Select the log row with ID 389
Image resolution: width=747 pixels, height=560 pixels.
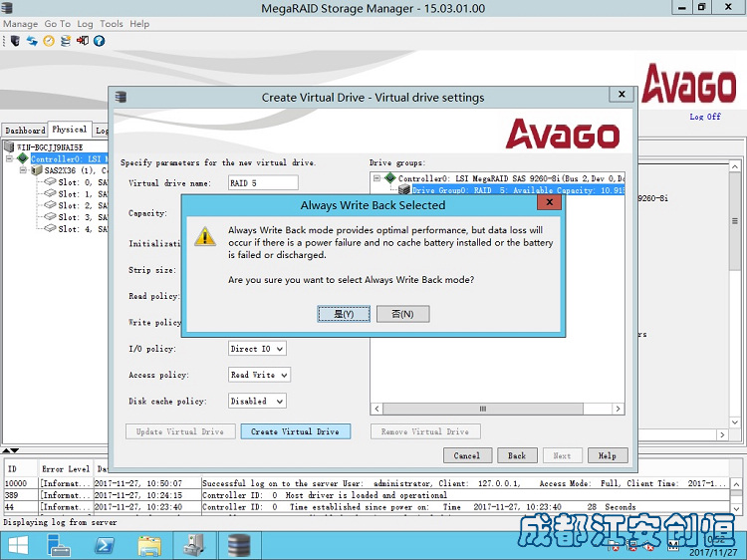pyautogui.click(x=367, y=495)
